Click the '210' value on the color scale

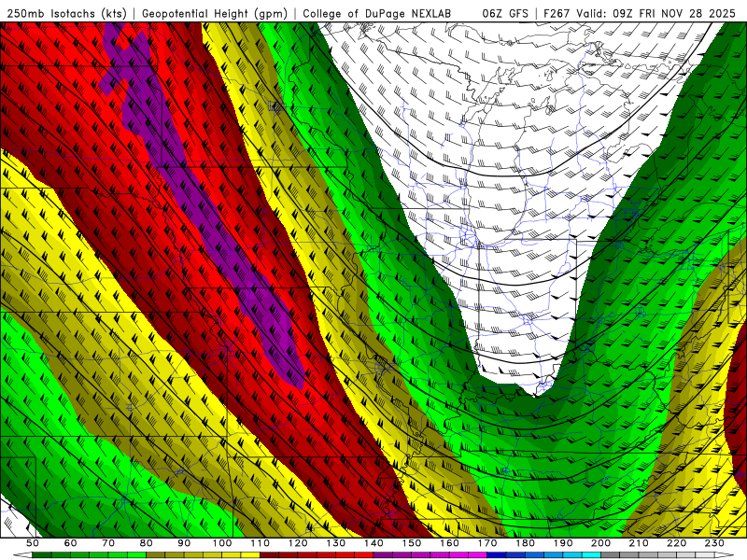click(x=639, y=543)
